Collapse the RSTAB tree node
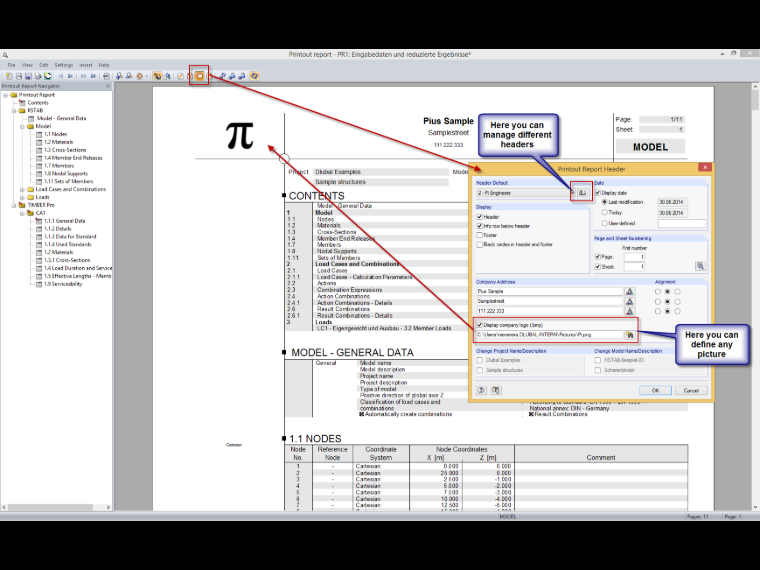Viewport: 760px width, 570px height. [x=14, y=111]
